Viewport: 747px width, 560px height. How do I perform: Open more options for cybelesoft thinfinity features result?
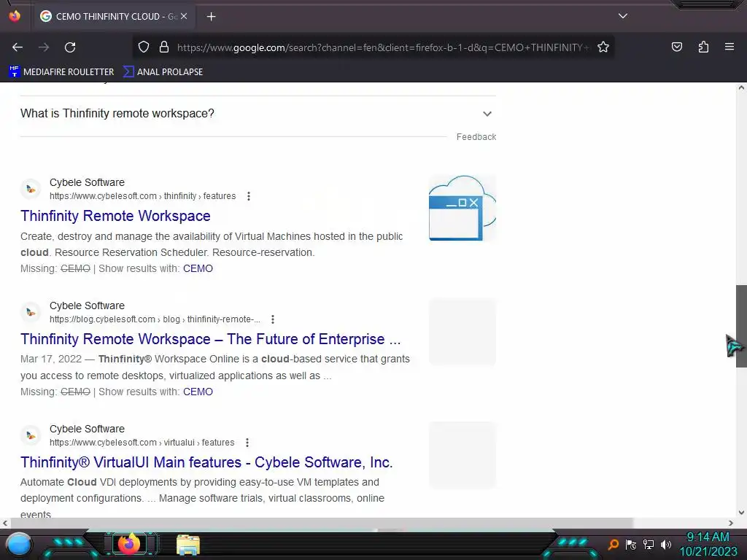click(x=249, y=196)
